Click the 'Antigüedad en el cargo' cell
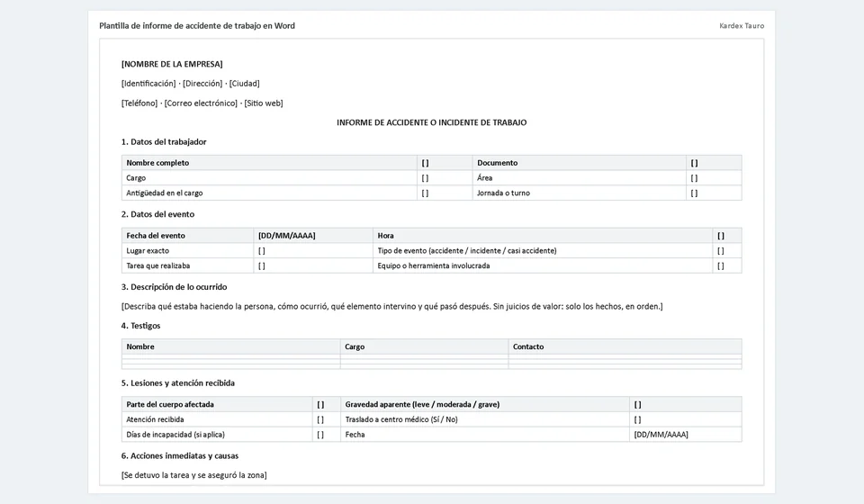864x504 pixels. point(269,193)
